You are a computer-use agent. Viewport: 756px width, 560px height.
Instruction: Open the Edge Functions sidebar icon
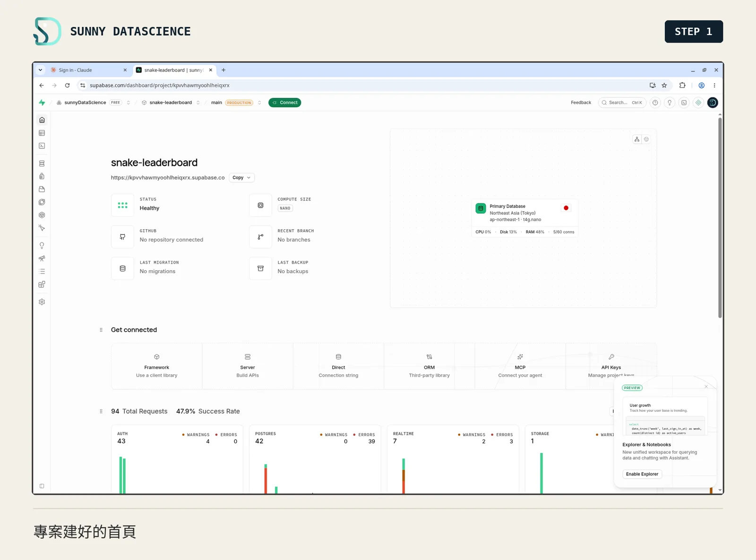pos(42,202)
